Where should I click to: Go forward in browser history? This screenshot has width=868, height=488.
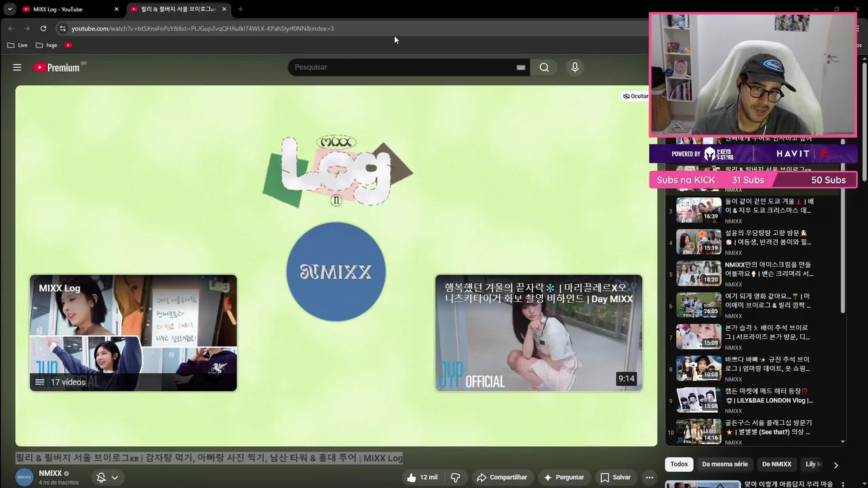pyautogui.click(x=27, y=28)
